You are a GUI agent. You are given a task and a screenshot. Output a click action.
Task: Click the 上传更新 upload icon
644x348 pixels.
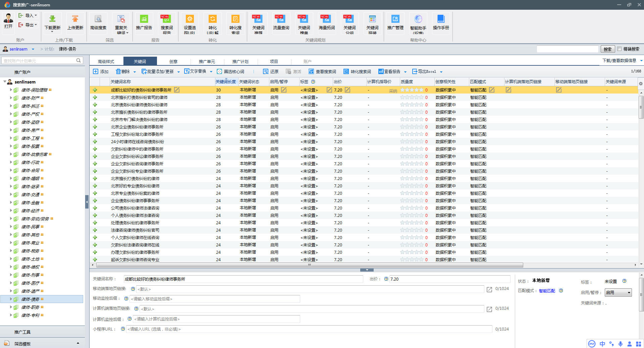pos(75,19)
